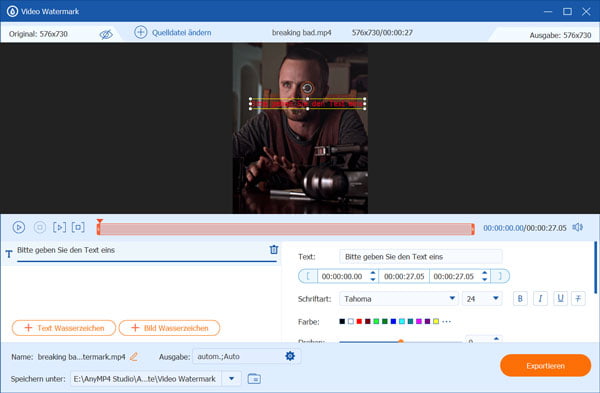The height and width of the screenshot is (393, 600).
Task: Delete the text watermark with the trash icon
Action: tap(274, 249)
